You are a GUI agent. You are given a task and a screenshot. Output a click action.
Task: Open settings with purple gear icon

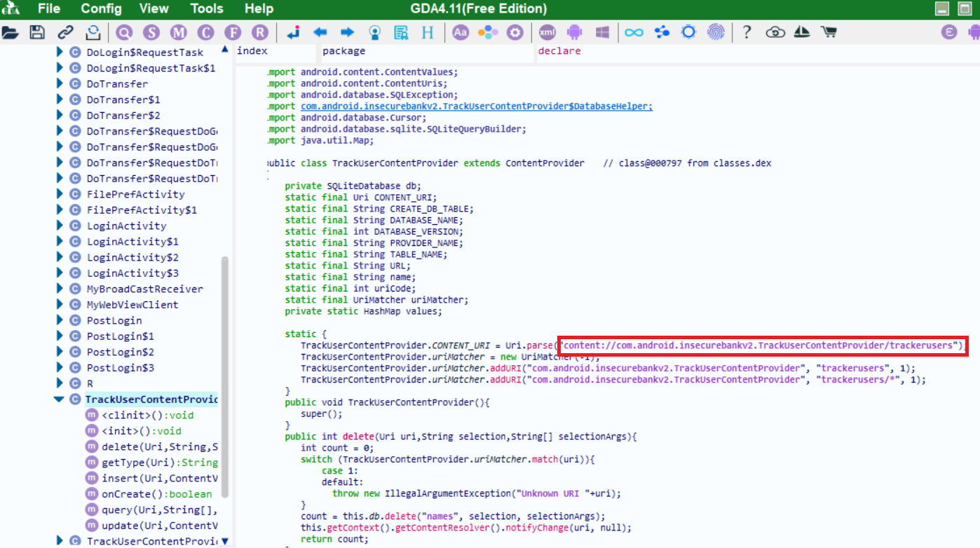click(x=515, y=32)
